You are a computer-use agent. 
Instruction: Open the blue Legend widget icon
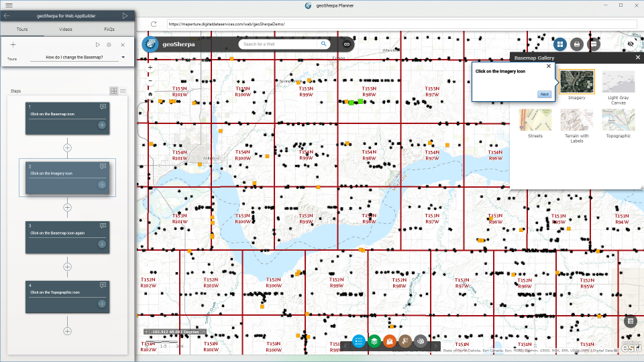[359, 341]
